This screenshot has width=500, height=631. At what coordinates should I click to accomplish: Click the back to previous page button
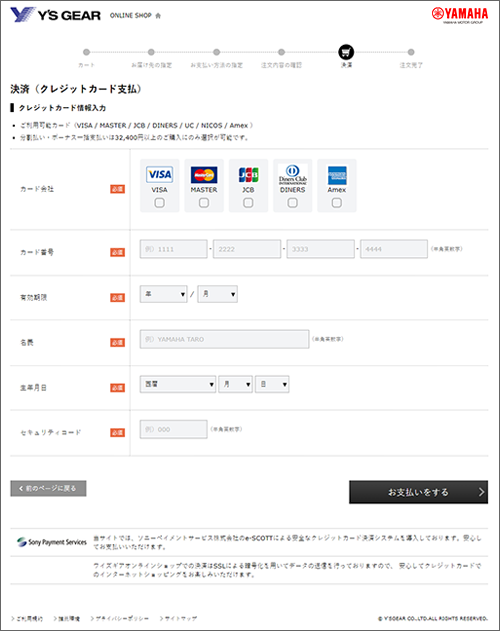click(48, 489)
